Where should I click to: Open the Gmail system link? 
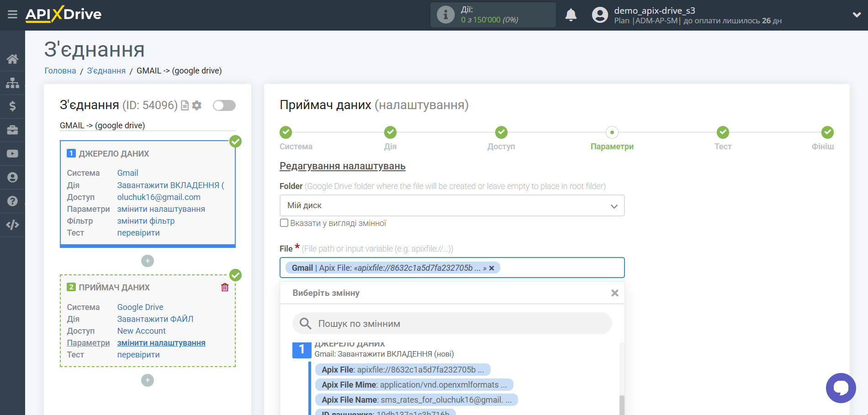click(127, 173)
